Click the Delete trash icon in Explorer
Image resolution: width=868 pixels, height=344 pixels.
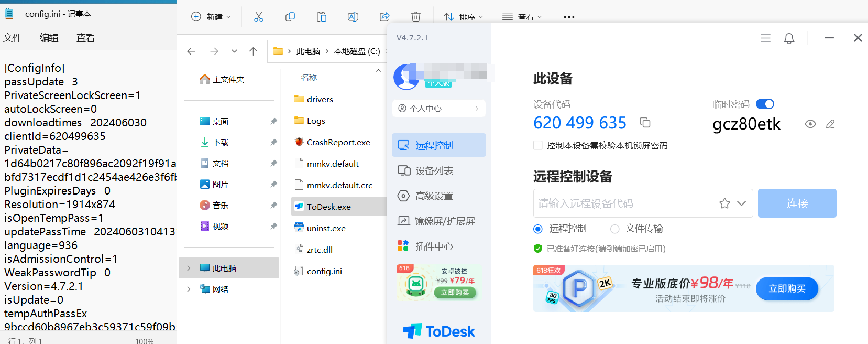click(416, 17)
